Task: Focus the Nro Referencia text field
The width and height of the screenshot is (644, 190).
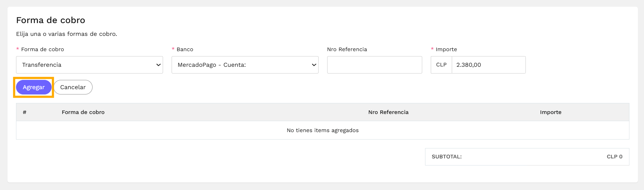Action: [375, 65]
